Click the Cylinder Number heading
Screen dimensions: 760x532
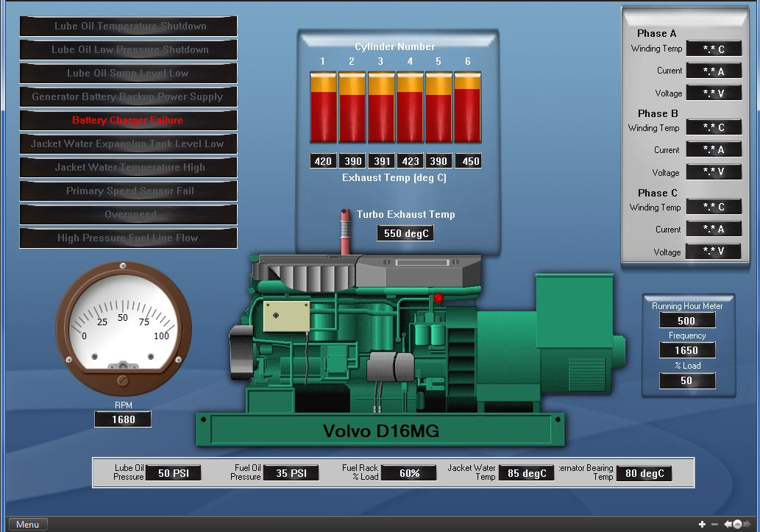395,46
